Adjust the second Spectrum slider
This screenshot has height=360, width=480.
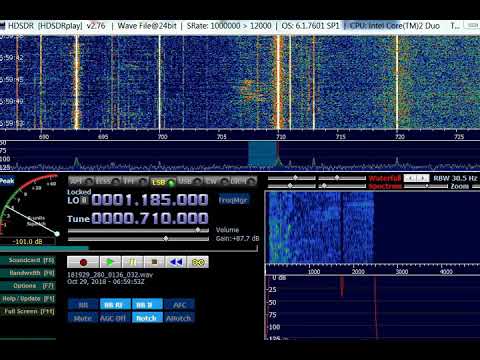coord(342,186)
